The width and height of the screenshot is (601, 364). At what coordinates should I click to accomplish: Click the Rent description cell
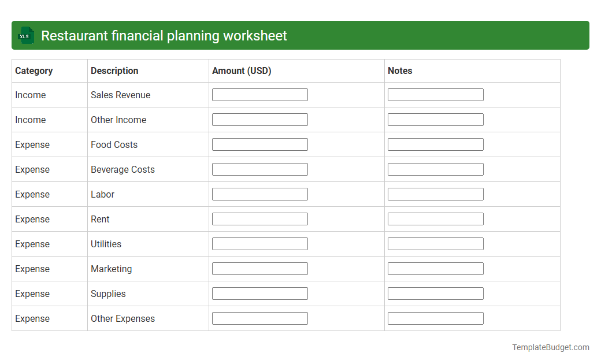click(x=100, y=219)
